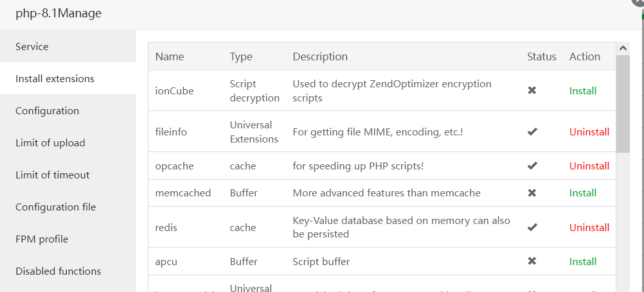Click the redis installed checkmark icon
Viewport: 644px width, 292px height.
coord(532,227)
